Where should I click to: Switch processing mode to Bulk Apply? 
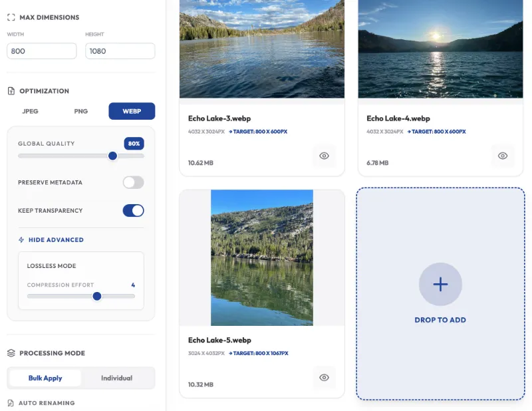45,378
